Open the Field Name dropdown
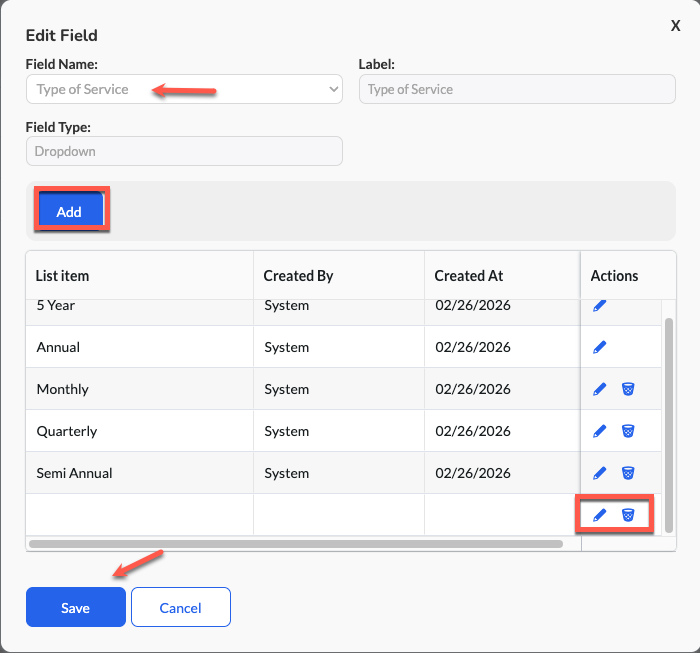Viewport: 700px width, 653px height. [184, 89]
